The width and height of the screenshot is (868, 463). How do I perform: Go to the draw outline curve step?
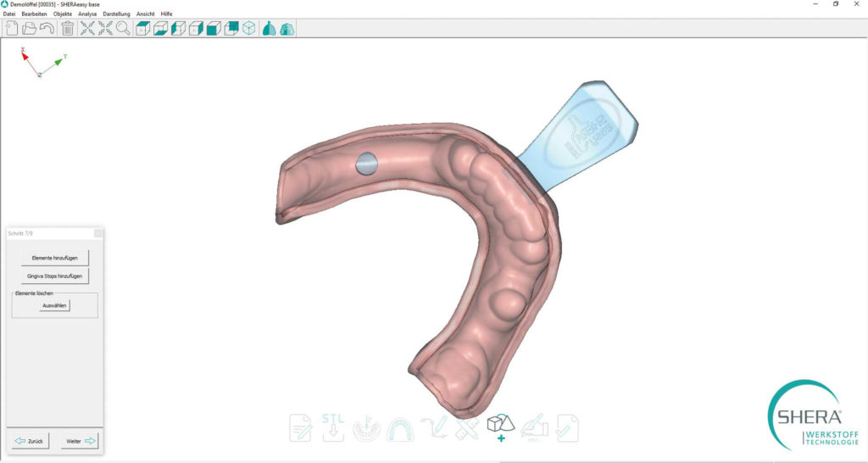pos(433,427)
